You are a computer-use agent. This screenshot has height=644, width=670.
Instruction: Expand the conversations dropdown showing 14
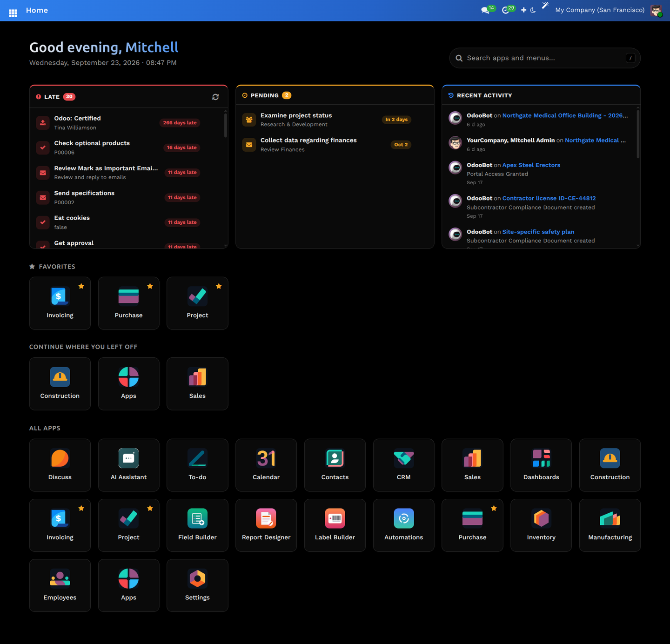tap(488, 9)
